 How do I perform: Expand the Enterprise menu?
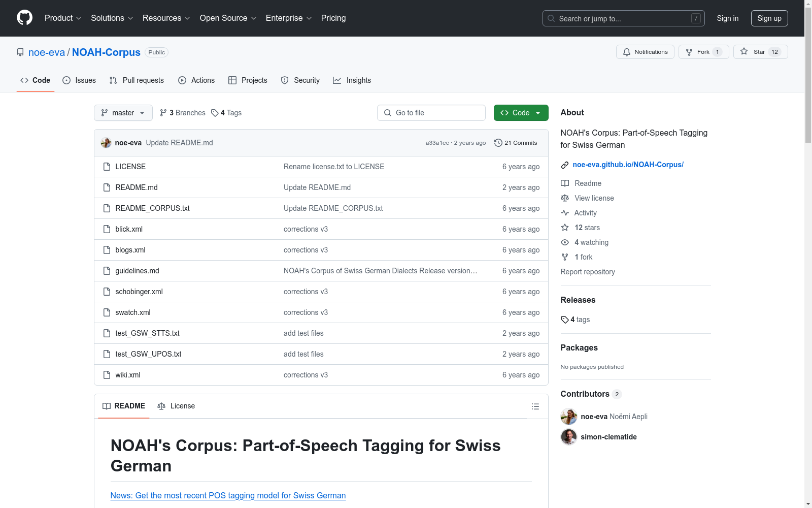point(289,18)
